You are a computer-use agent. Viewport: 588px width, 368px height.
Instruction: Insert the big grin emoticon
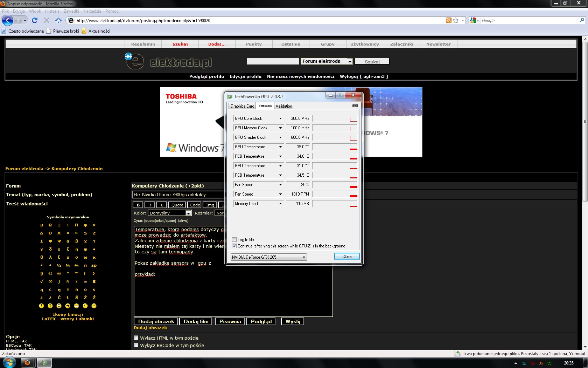[x=76, y=306]
